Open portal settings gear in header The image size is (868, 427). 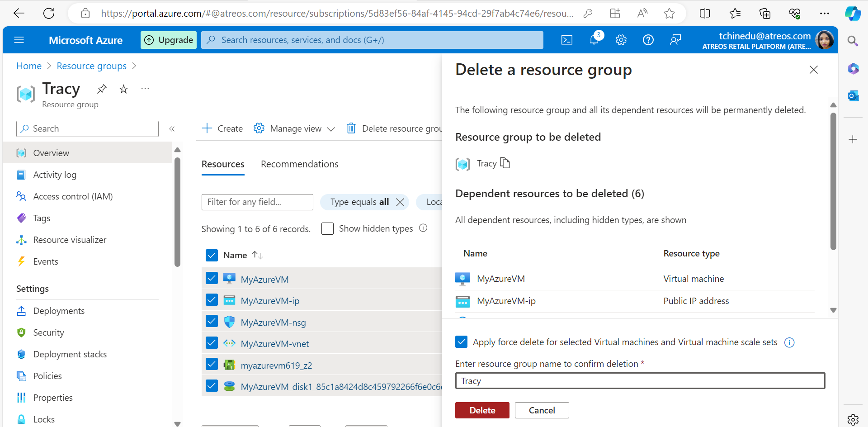[621, 40]
